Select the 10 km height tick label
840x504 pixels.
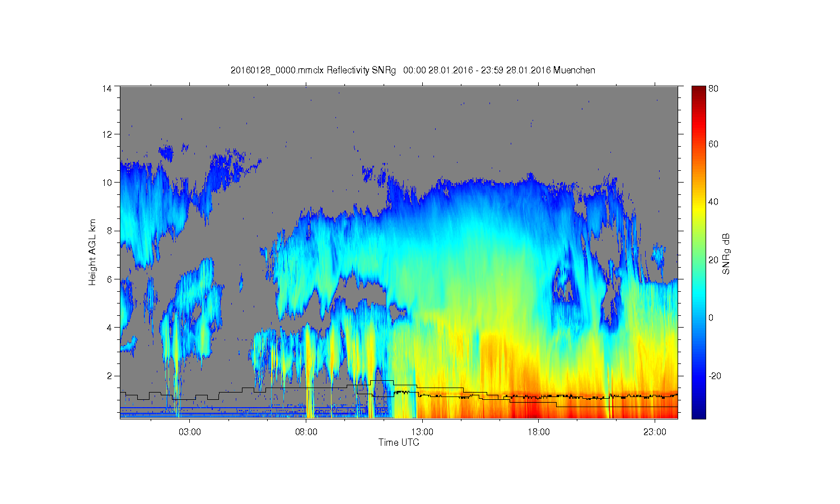[107, 183]
